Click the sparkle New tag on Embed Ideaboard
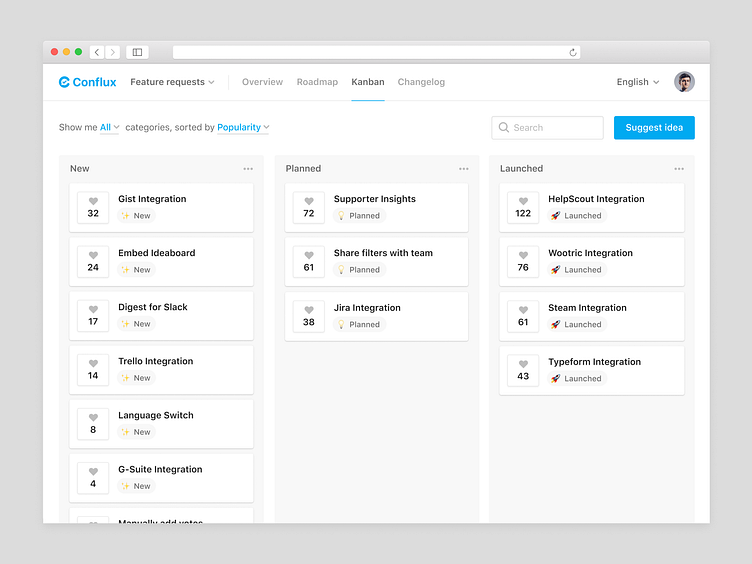Image resolution: width=752 pixels, height=564 pixels. [x=136, y=270]
